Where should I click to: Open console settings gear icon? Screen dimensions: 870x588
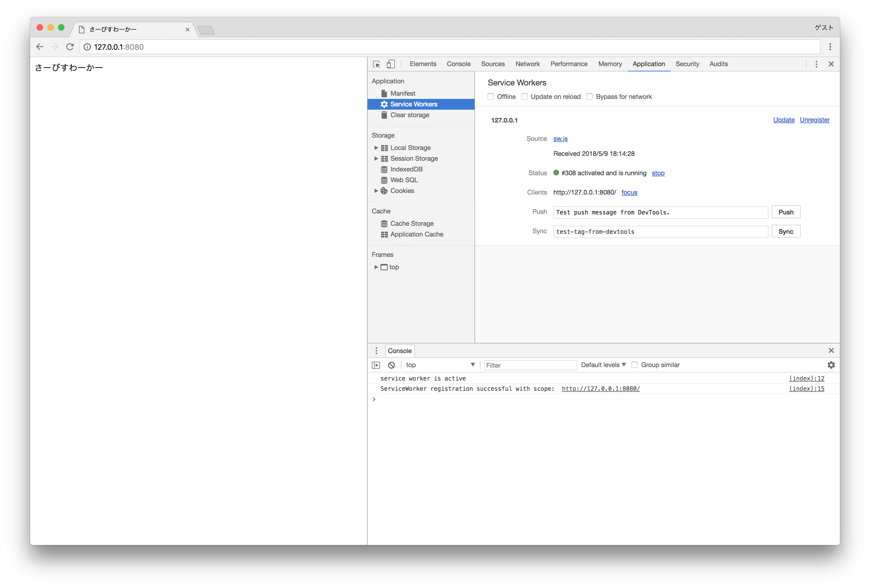(x=831, y=365)
